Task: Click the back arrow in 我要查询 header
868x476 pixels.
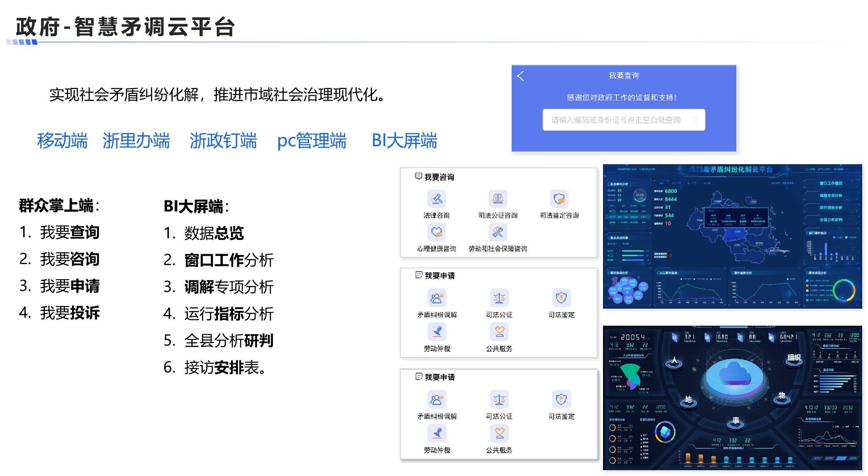Action: [x=520, y=76]
